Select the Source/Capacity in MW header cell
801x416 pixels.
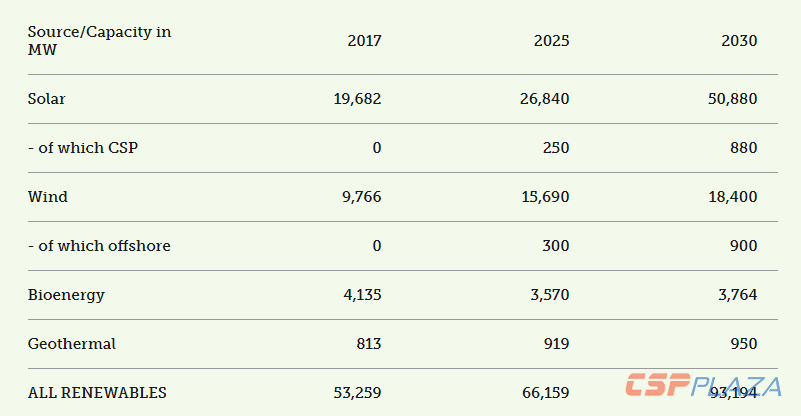pyautogui.click(x=99, y=41)
